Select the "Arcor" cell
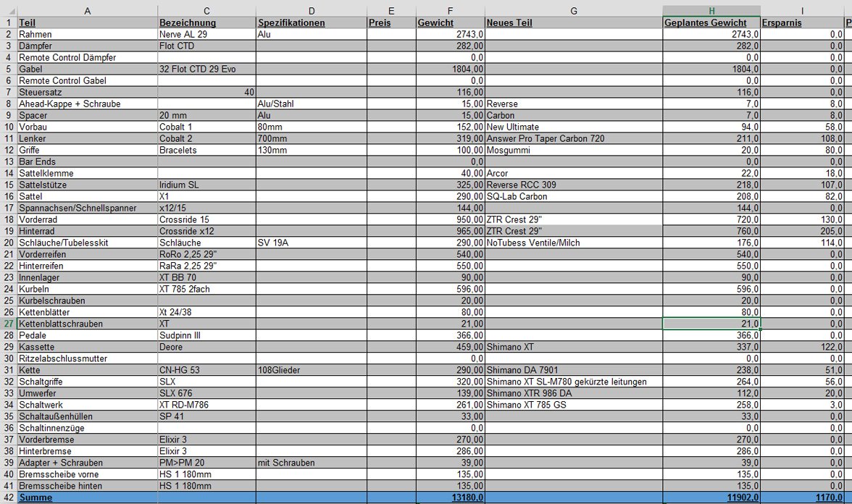Screen dimensions: 852x504 [x=573, y=173]
